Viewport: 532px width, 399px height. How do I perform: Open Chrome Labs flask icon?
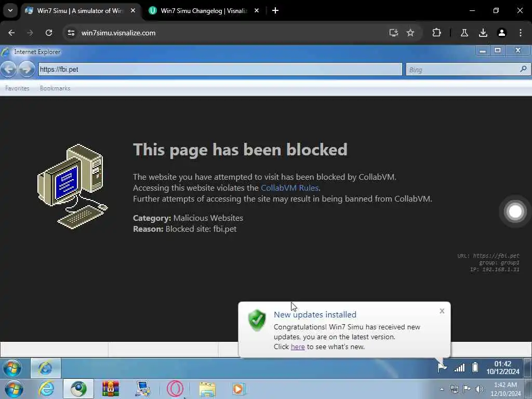464,33
